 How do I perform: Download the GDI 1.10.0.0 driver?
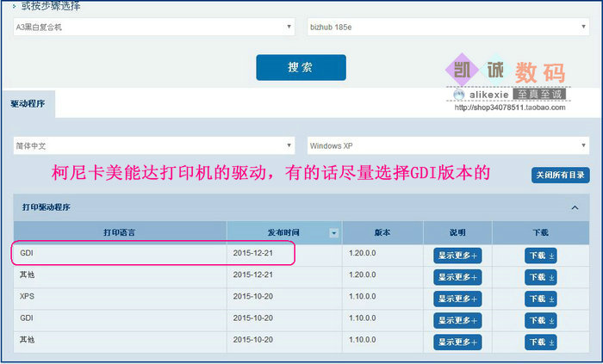pos(541,320)
